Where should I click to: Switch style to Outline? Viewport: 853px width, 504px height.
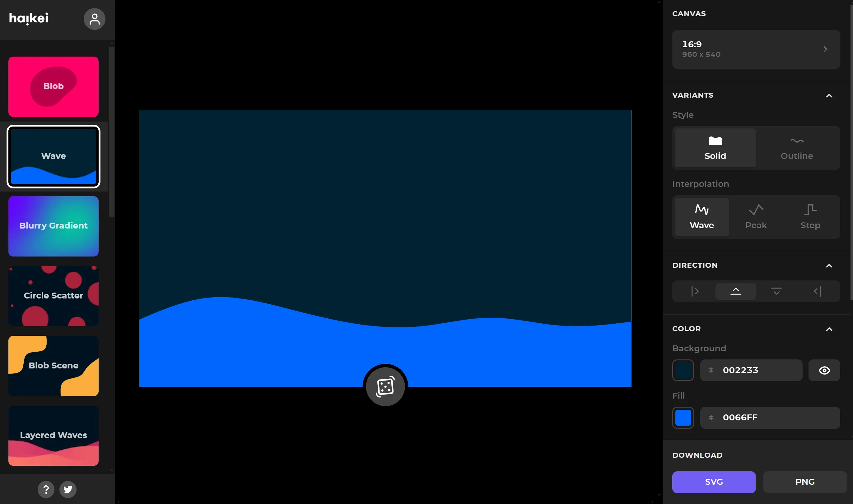797,148
